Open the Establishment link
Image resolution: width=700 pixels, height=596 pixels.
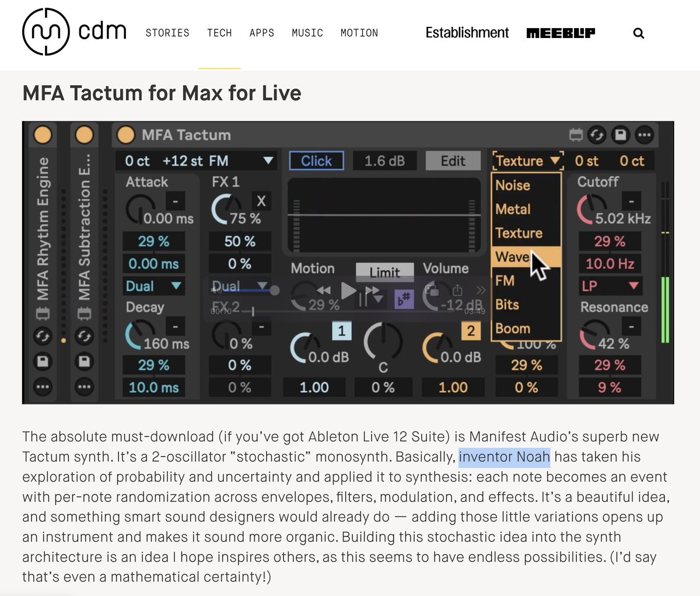[467, 33]
